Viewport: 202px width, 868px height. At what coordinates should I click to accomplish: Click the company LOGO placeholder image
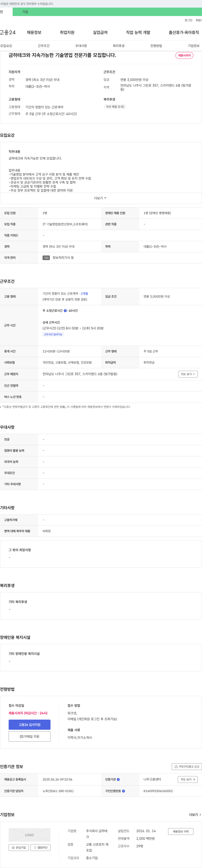coord(30,835)
